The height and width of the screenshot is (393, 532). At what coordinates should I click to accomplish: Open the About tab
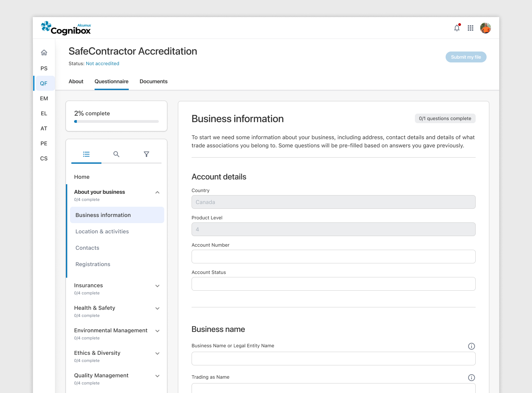(x=76, y=82)
